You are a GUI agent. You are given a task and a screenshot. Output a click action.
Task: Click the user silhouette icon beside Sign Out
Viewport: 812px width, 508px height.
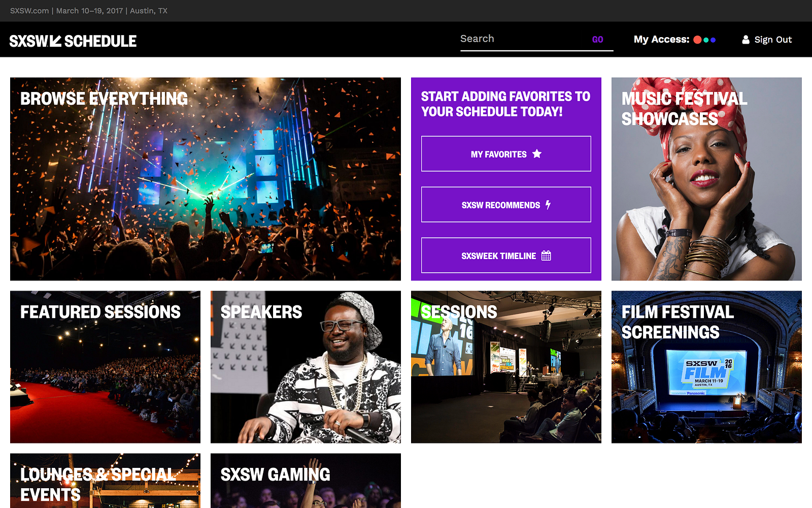pos(746,40)
